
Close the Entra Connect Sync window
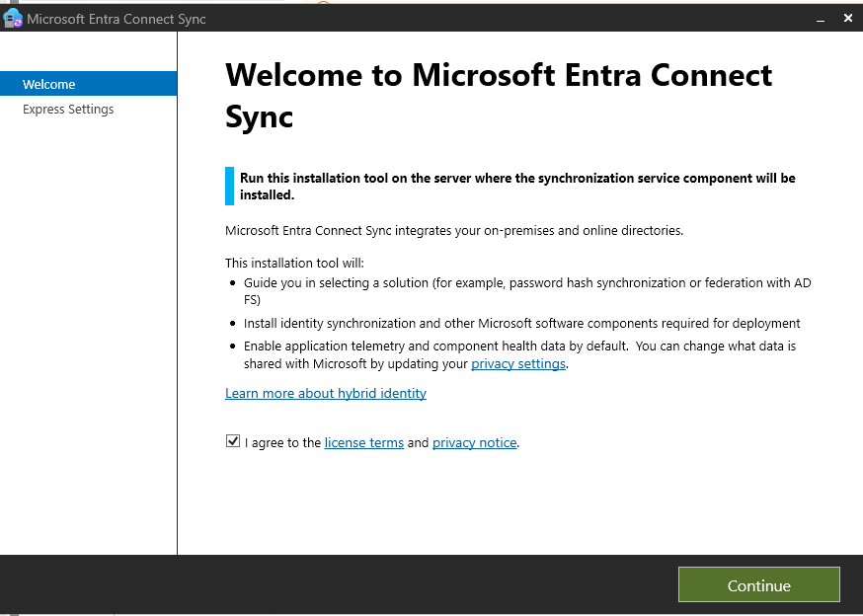tap(847, 18)
